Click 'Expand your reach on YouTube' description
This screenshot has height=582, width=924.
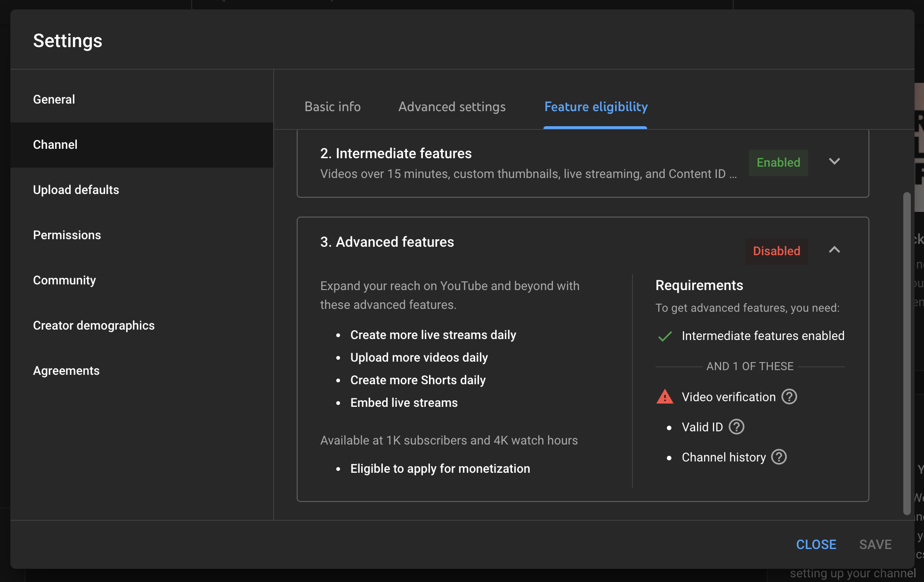pos(450,295)
